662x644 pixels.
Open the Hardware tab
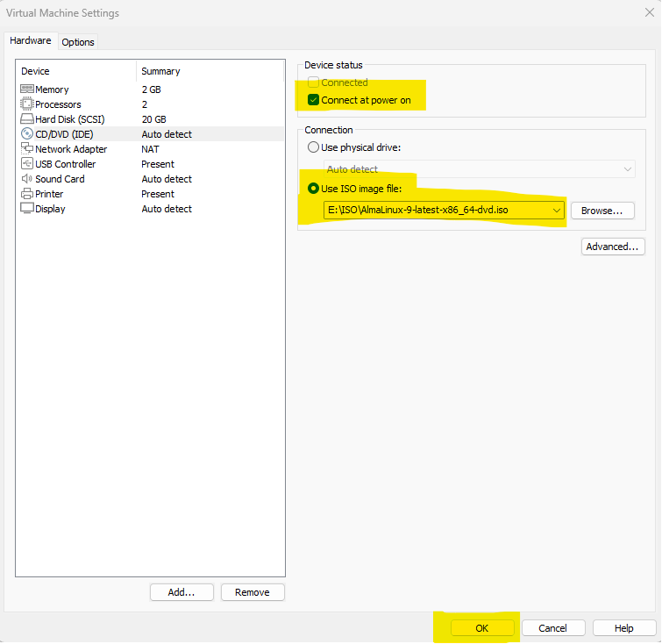(x=31, y=41)
